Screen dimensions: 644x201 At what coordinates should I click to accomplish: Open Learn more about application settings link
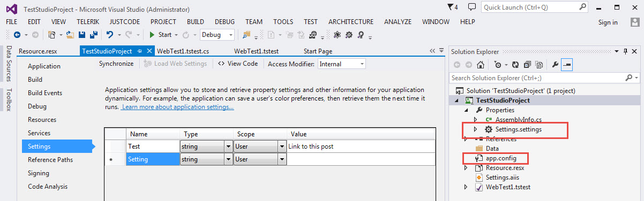pyautogui.click(x=177, y=107)
